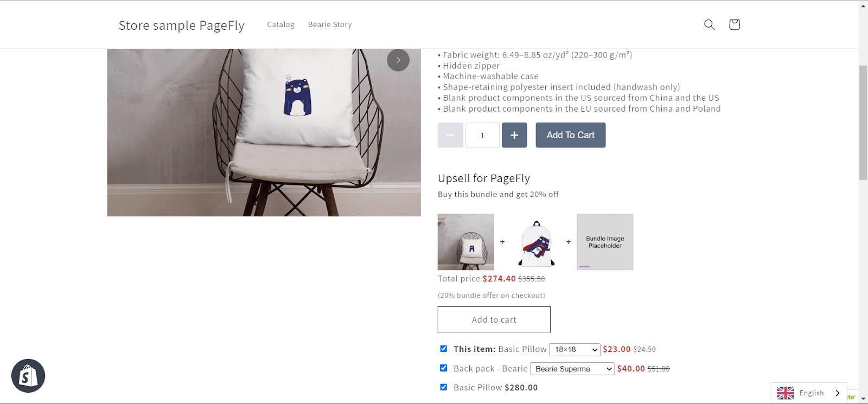Select the backpack bundle thumbnail
Image resolution: width=868 pixels, height=404 pixels.
[537, 242]
